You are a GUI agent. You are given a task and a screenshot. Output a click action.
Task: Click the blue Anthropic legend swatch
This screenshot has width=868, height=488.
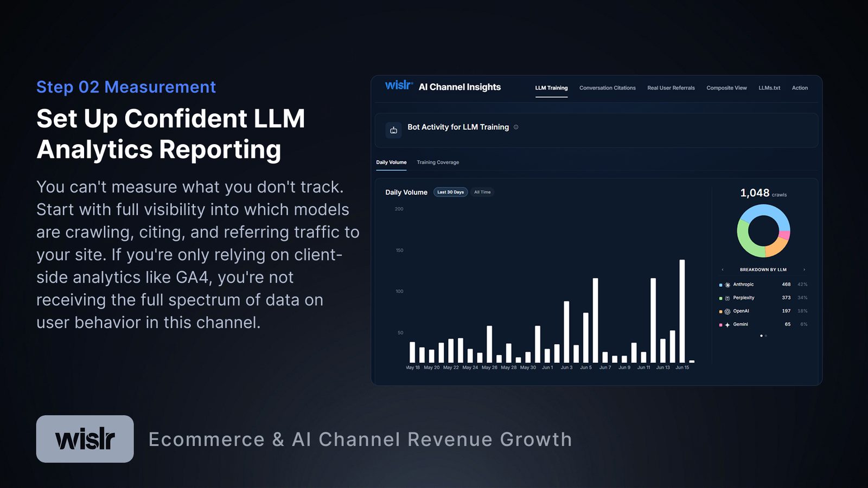pyautogui.click(x=720, y=285)
